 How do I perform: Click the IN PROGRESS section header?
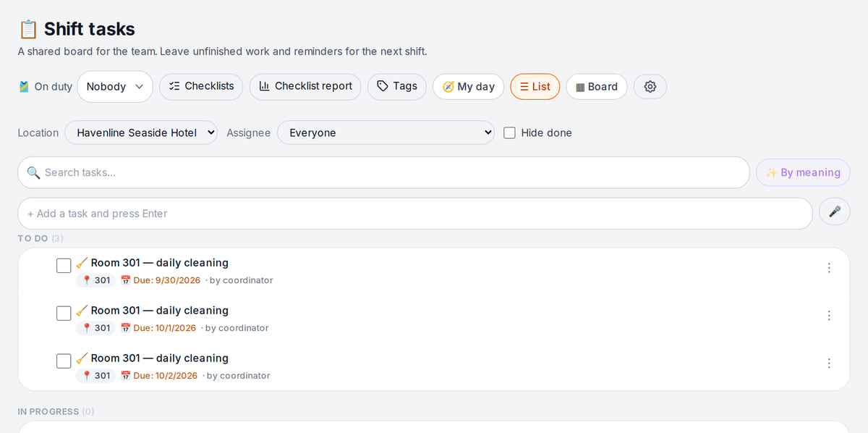pyautogui.click(x=56, y=411)
